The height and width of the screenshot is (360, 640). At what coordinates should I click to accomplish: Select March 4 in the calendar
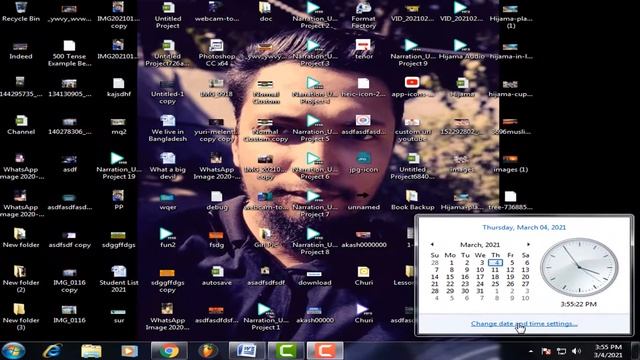click(495, 262)
